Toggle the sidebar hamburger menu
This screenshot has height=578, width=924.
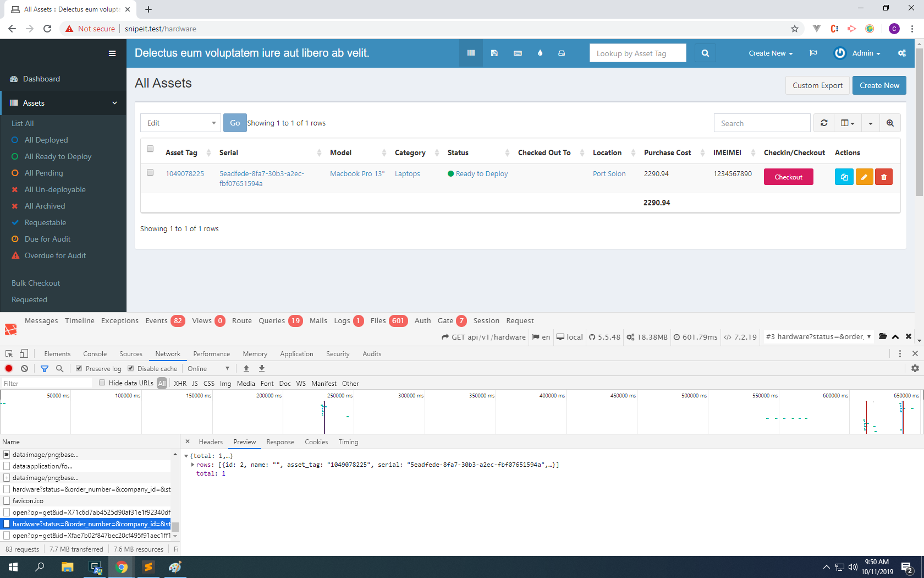click(112, 53)
